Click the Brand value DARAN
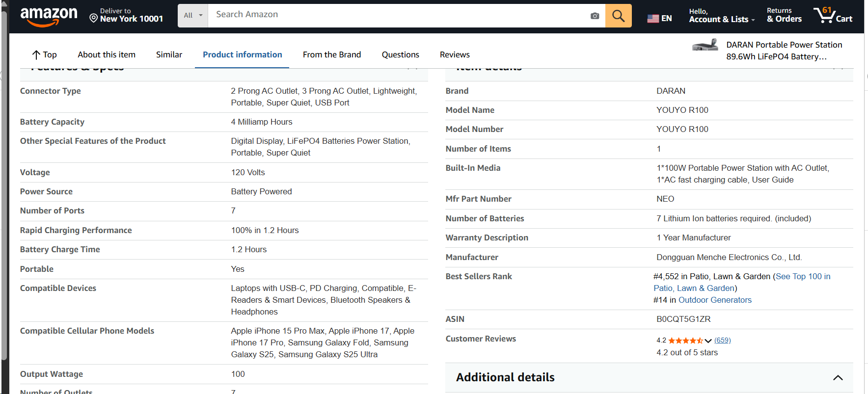Image resolution: width=868 pixels, height=394 pixels. pyautogui.click(x=671, y=91)
